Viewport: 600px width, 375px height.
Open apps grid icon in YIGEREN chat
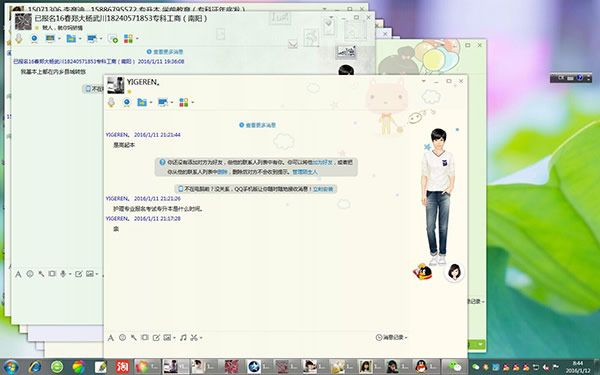[x=184, y=102]
